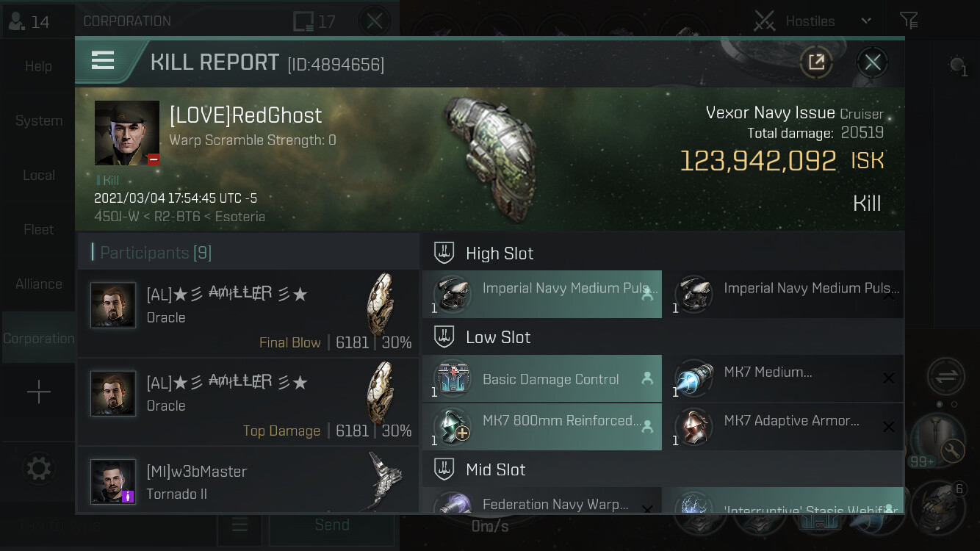This screenshot has width=980, height=551.
Task: Select the Basic Damage Control module icon
Action: tap(453, 379)
